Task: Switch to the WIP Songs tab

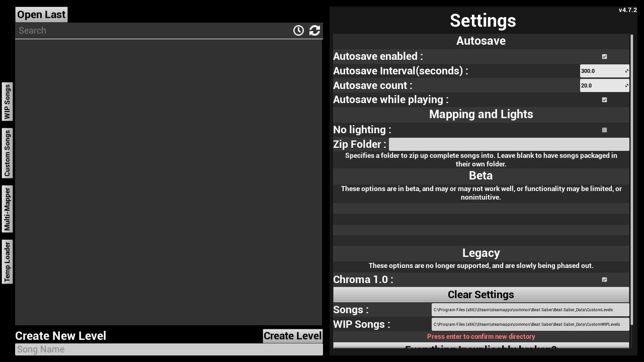Action: (7, 101)
